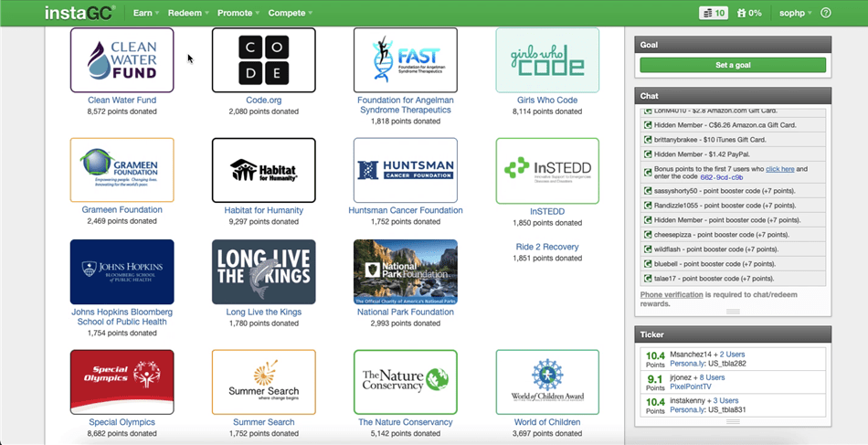The width and height of the screenshot is (868, 445).
Task: Click the bonus code 662-9cd-c9b
Action: point(721,177)
